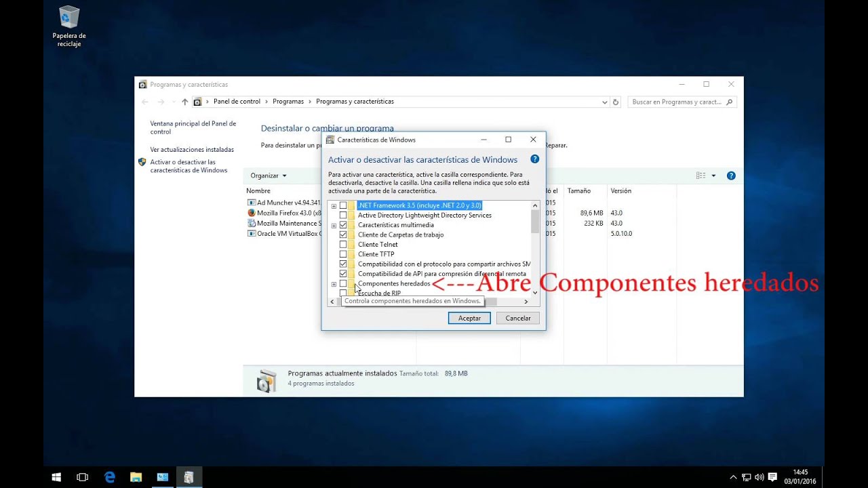Open Task View on the taskbar
Image resolution: width=868 pixels, height=488 pixels.
coord(83,477)
